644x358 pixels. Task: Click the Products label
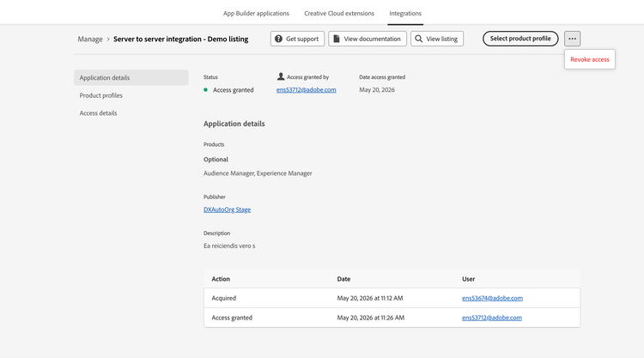click(214, 144)
